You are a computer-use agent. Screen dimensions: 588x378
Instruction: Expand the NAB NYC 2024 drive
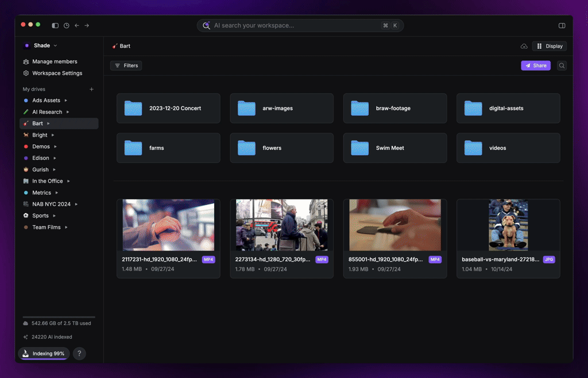click(x=76, y=204)
